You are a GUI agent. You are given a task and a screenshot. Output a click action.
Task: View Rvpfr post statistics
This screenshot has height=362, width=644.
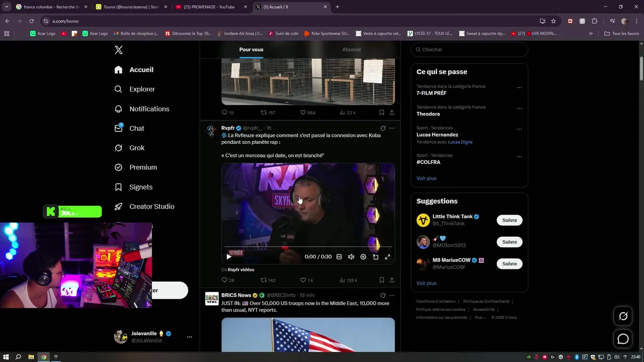pyautogui.click(x=348, y=280)
